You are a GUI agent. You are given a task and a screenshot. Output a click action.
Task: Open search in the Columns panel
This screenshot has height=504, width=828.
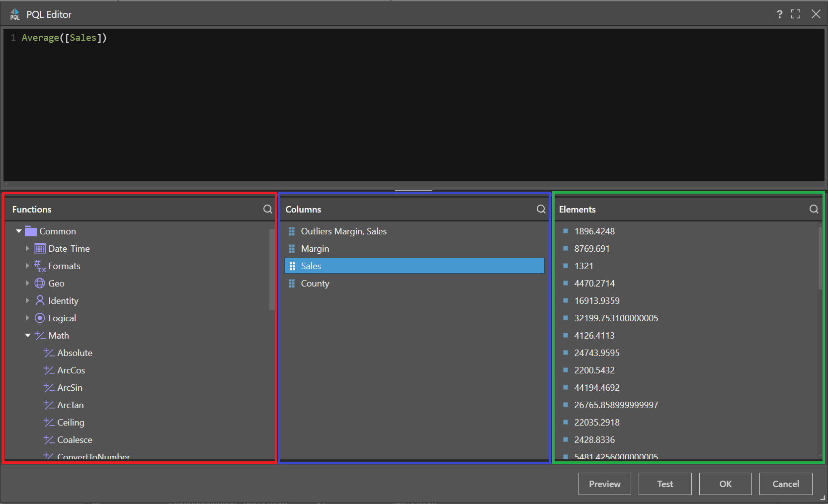pyautogui.click(x=541, y=209)
